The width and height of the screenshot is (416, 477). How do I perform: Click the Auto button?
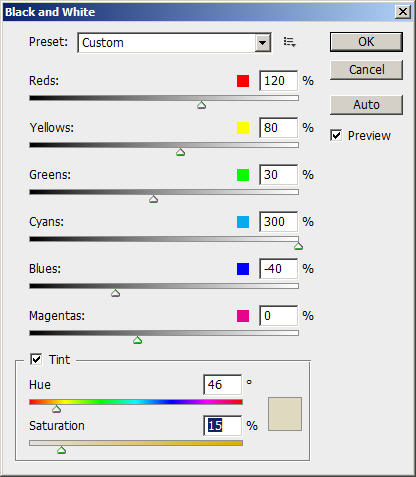[366, 105]
